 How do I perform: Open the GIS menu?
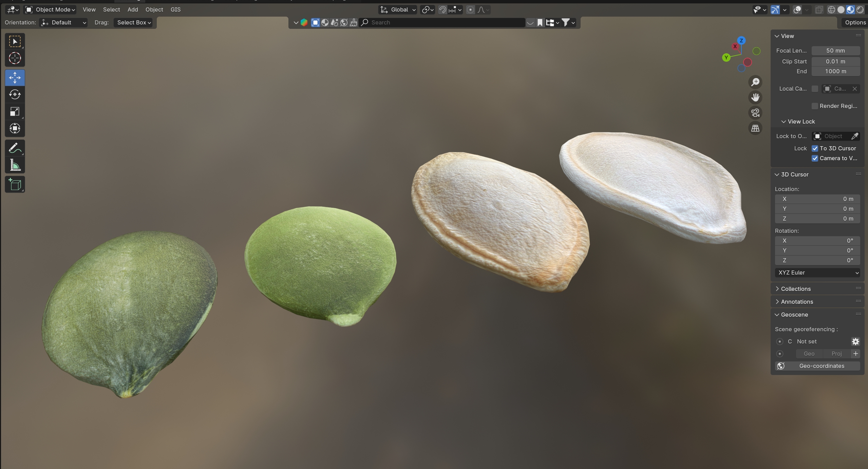click(175, 10)
